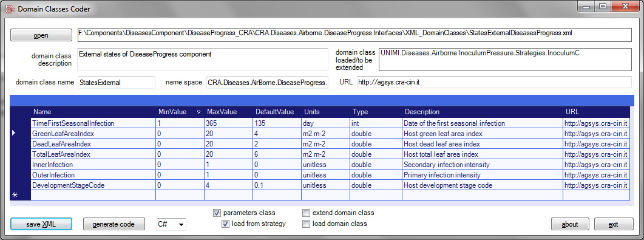Close the Domain Classes Coder window
Viewport: 644px width, 240px height.
click(626, 6)
